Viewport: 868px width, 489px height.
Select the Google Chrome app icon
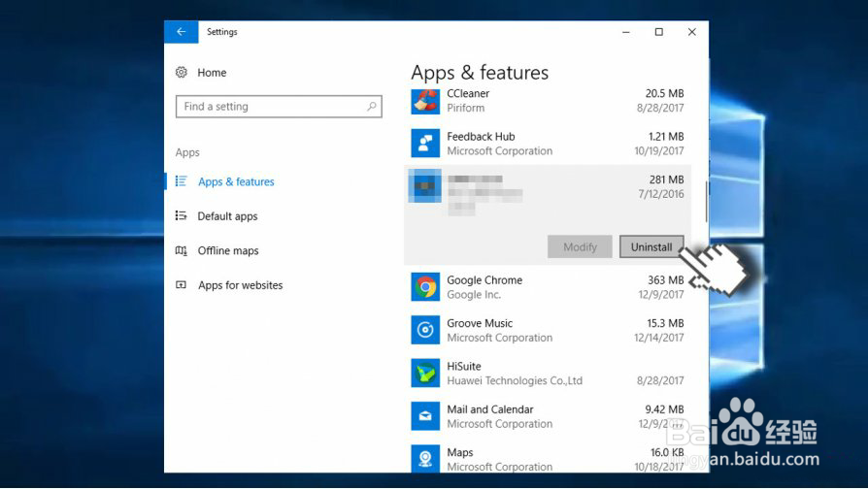[x=425, y=287]
